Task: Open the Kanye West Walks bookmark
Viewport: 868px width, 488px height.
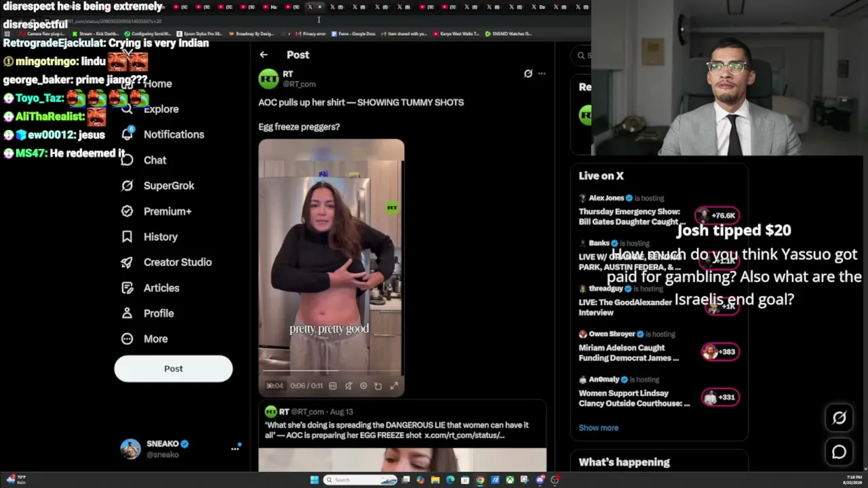Action: click(x=456, y=33)
